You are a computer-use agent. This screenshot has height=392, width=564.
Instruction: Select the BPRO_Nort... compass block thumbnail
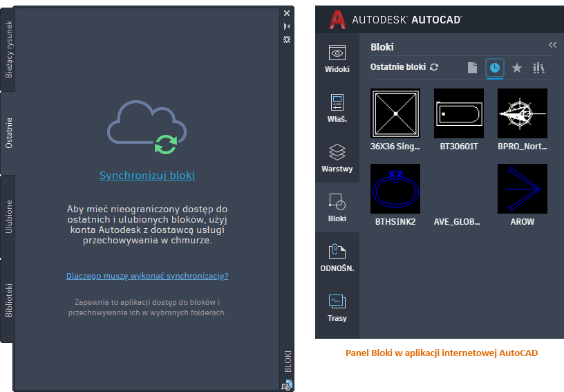click(x=523, y=113)
